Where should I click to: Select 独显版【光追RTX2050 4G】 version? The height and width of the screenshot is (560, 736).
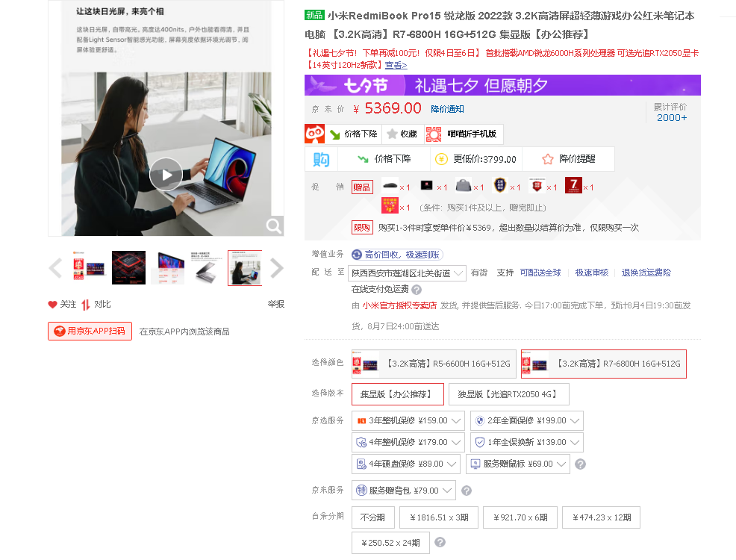509,394
